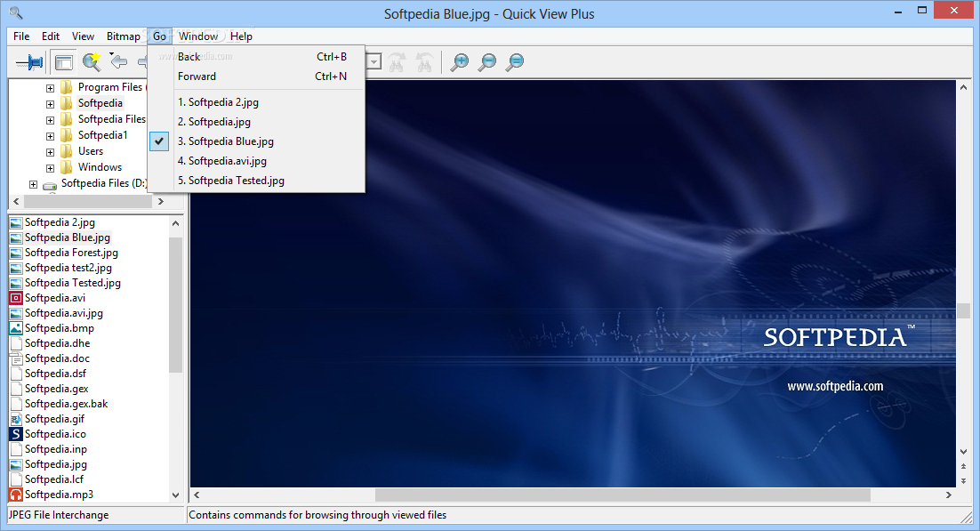Click the first greyed binoculars find icon
This screenshot has width=980, height=531.
pyautogui.click(x=397, y=62)
